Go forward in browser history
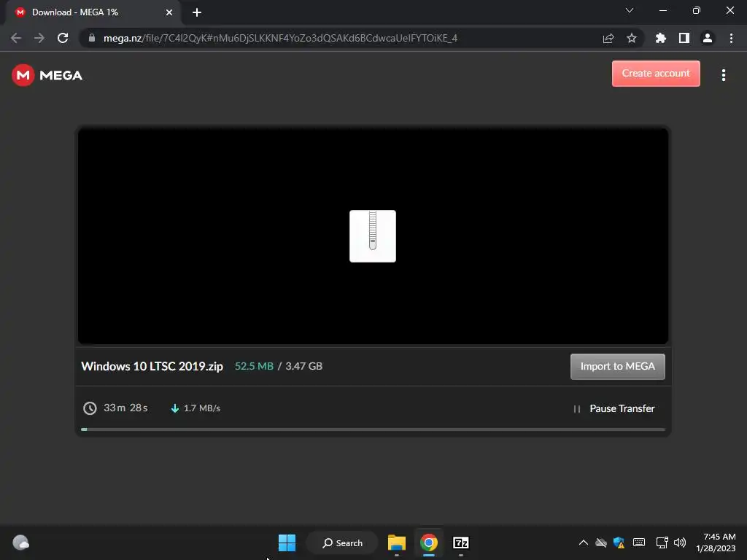This screenshot has height=560, width=747. pos(39,38)
